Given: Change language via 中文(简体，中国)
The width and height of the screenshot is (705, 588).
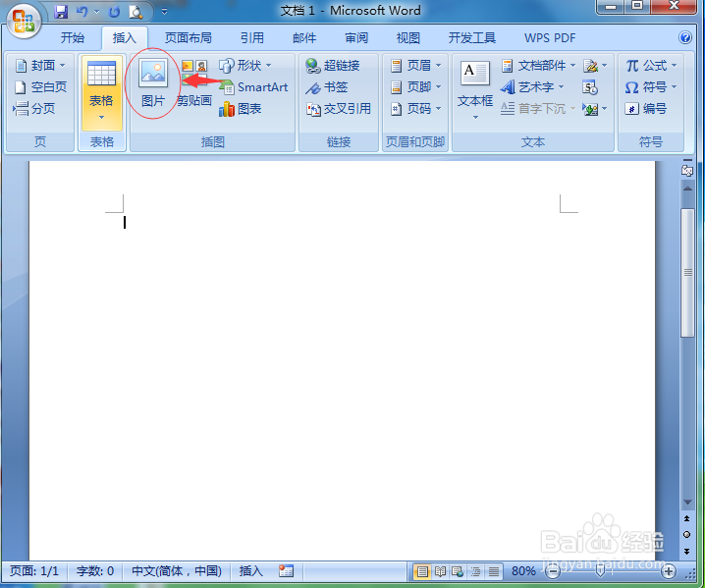Looking at the screenshot, I should 177,571.
